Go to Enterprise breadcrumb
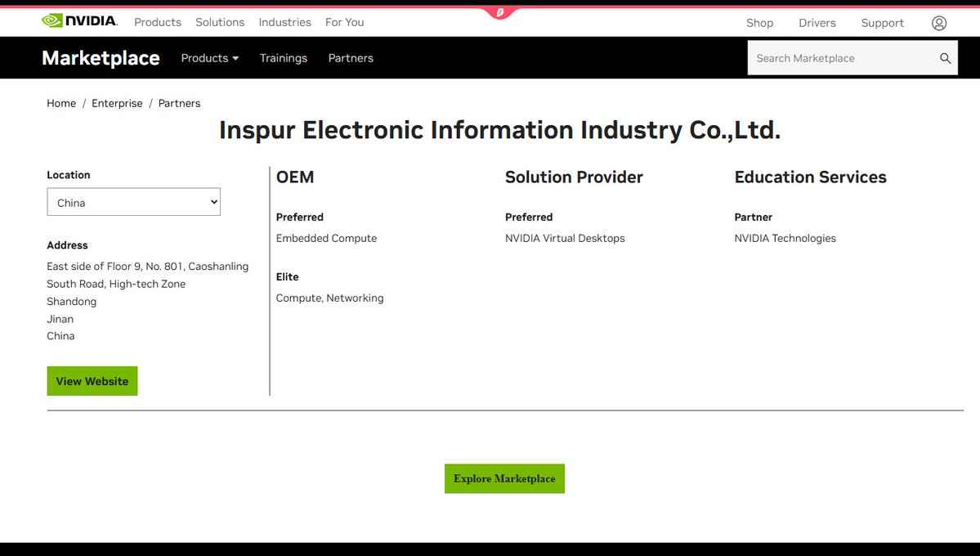This screenshot has height=556, width=980. pyautogui.click(x=117, y=103)
